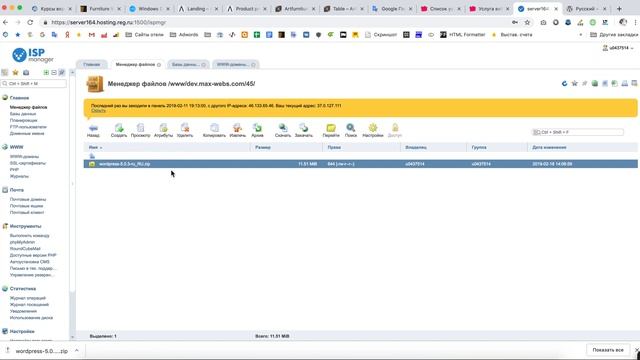Open the Google browser tab
This screenshot has width=640, height=360.
[x=391, y=9]
